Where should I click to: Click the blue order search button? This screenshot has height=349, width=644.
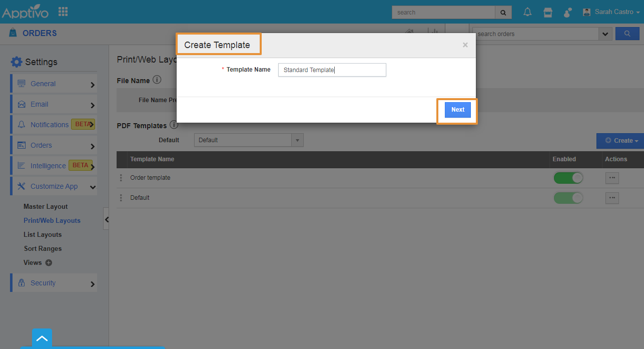pyautogui.click(x=627, y=34)
